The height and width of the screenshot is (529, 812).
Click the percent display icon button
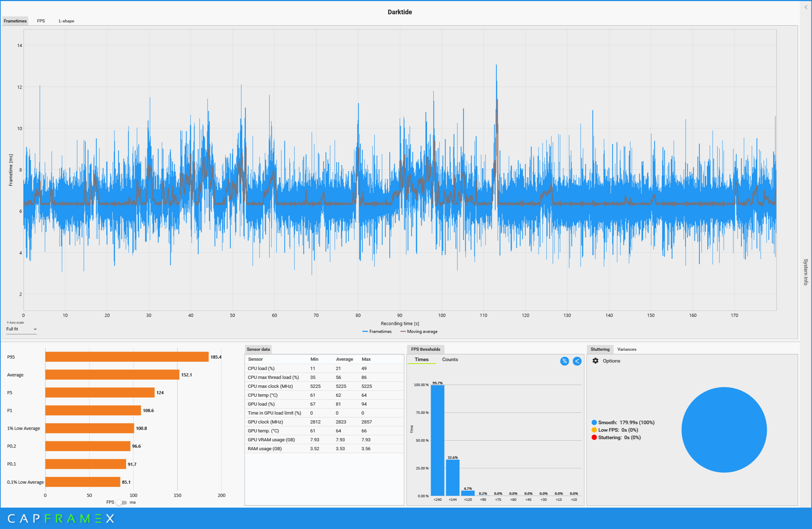tap(564, 361)
